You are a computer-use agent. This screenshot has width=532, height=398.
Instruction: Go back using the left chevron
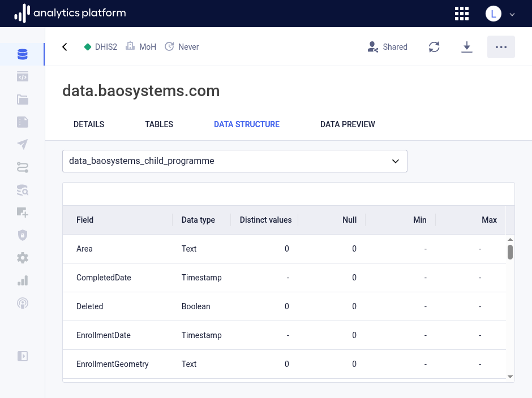click(x=65, y=47)
